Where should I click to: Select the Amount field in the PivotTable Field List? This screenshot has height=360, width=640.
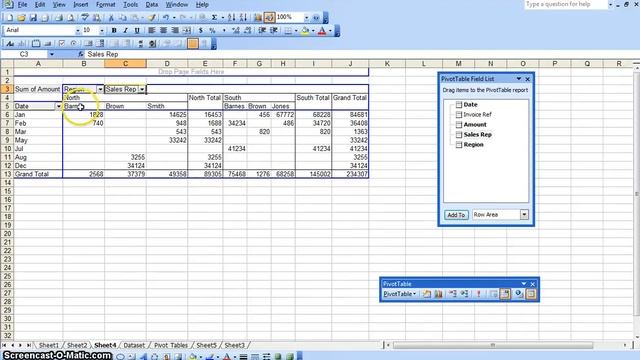[x=475, y=124]
